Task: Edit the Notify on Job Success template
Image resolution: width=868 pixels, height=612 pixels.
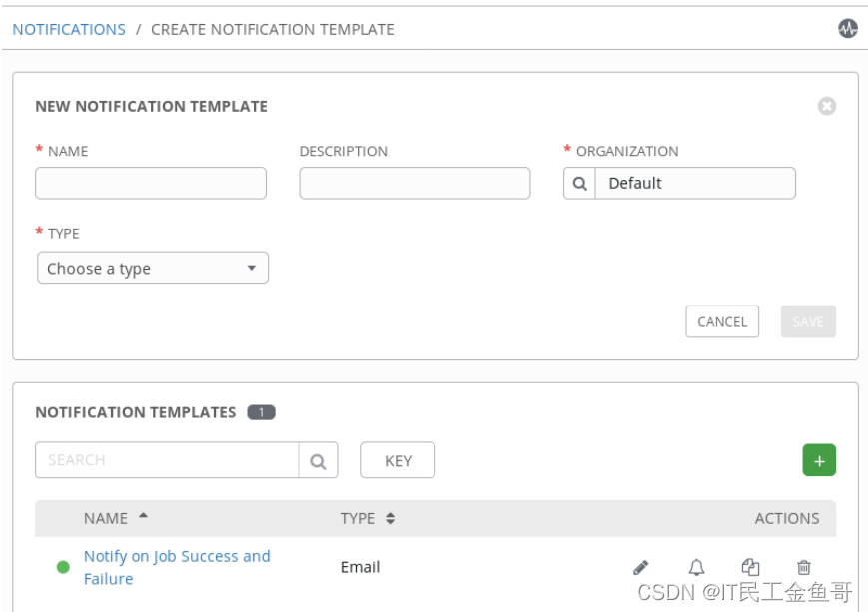Action: coord(640,567)
